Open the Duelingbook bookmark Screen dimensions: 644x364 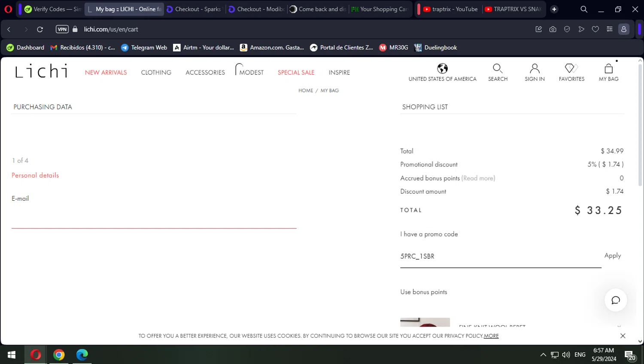(436, 48)
